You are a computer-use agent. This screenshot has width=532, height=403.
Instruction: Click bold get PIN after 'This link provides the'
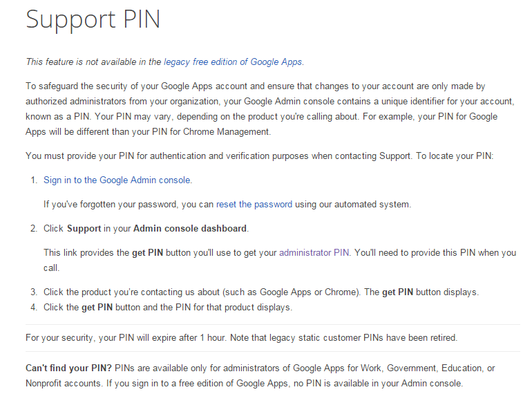point(148,253)
